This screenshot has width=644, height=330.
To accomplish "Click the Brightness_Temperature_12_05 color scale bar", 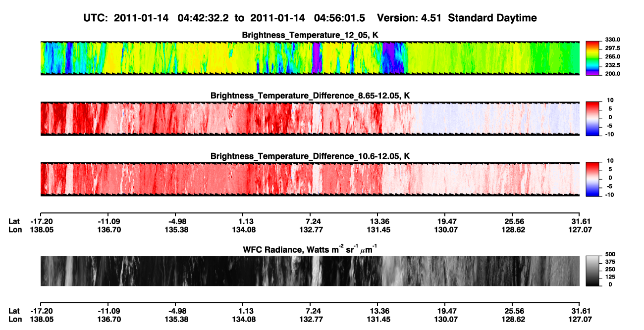I will click(x=592, y=58).
